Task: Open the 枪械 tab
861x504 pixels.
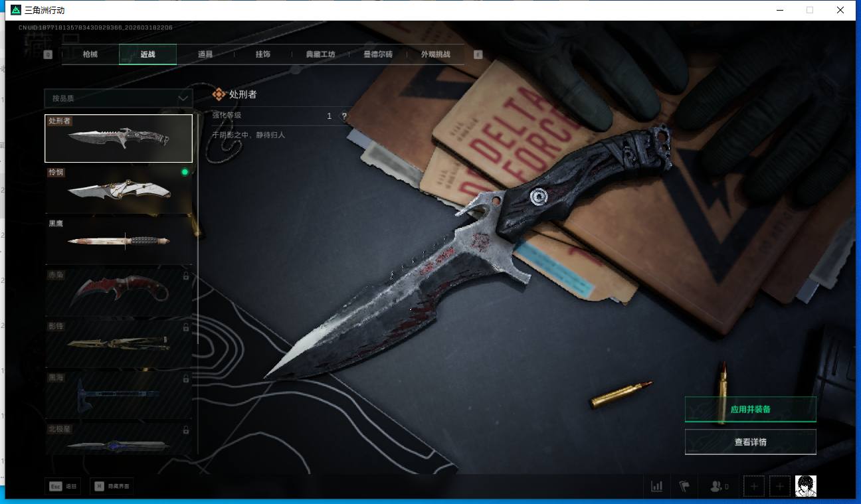Action: (x=90, y=54)
